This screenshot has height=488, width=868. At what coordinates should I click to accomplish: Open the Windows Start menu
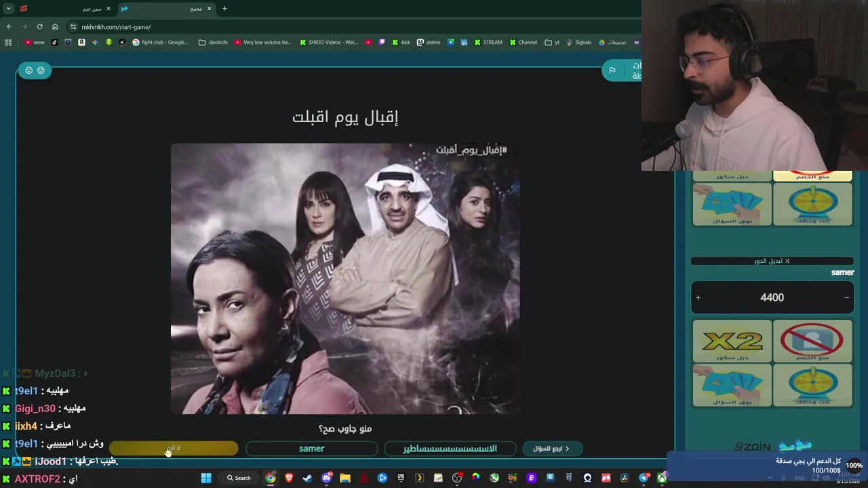coord(206,478)
